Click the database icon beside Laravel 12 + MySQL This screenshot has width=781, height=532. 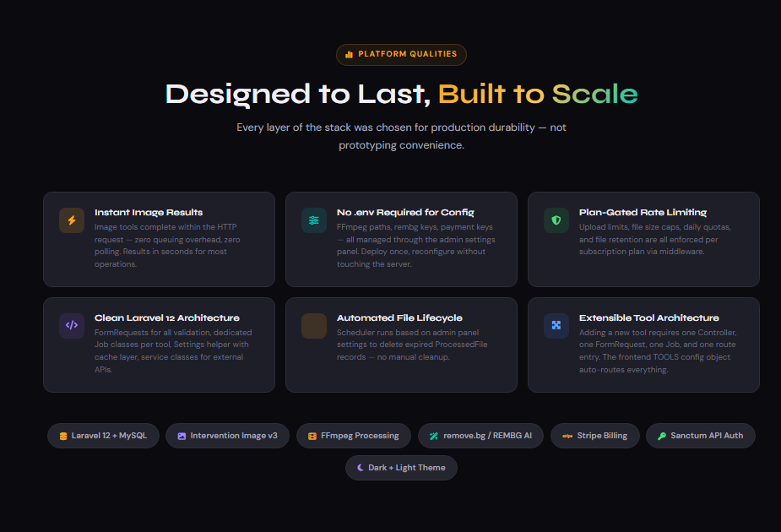62,437
